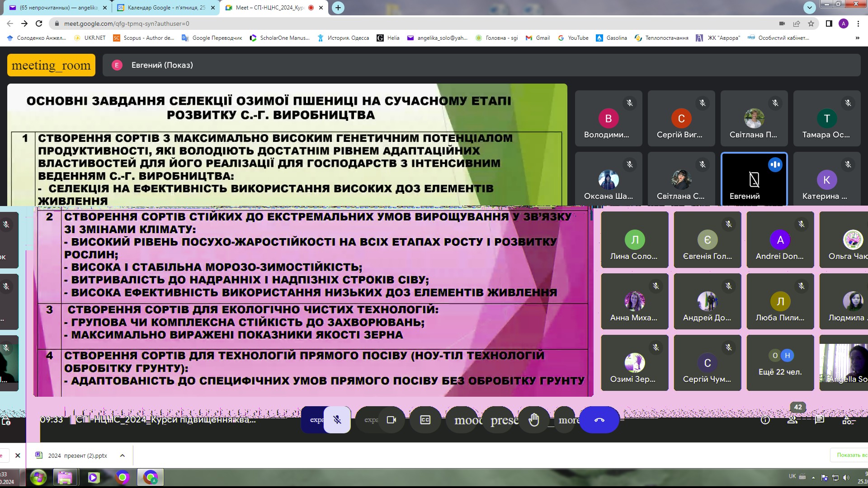This screenshot has width=868, height=488.
Task: Select the speaking Евгений tile
Action: coord(754,178)
